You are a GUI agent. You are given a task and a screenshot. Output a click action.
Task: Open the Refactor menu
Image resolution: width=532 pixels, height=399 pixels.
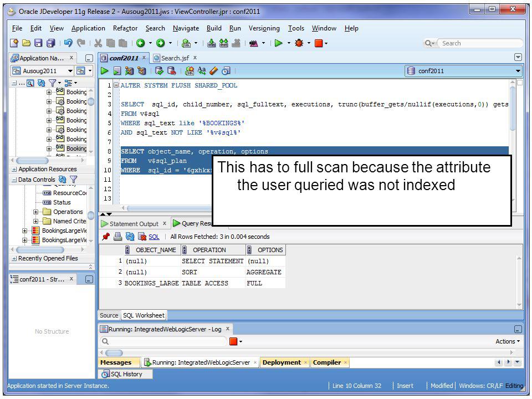pyautogui.click(x=125, y=28)
